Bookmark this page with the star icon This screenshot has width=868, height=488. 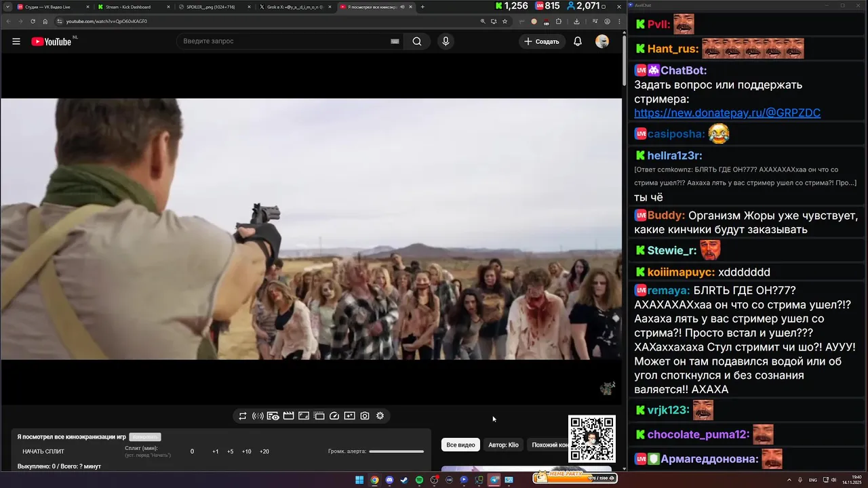pyautogui.click(x=505, y=21)
